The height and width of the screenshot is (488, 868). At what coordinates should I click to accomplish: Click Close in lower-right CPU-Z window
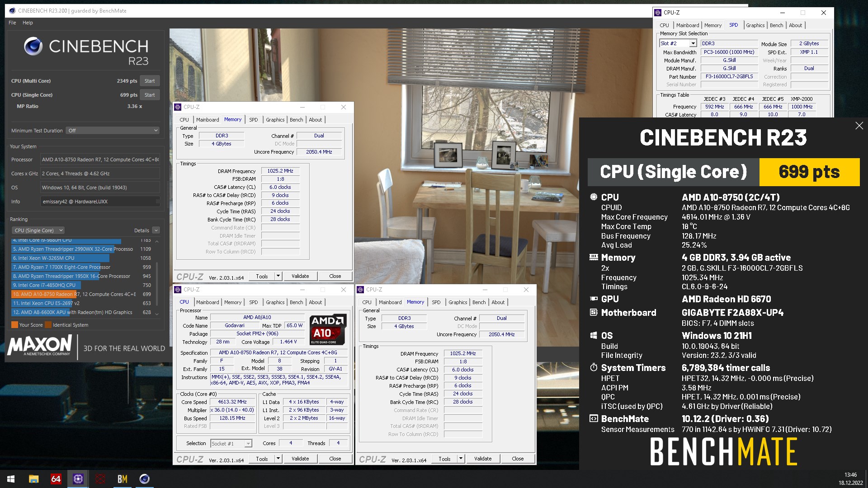(x=518, y=459)
